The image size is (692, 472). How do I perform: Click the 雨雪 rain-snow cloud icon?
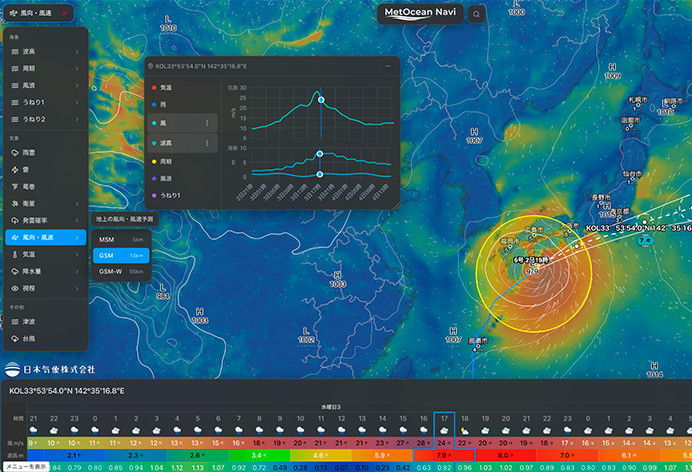15,153
